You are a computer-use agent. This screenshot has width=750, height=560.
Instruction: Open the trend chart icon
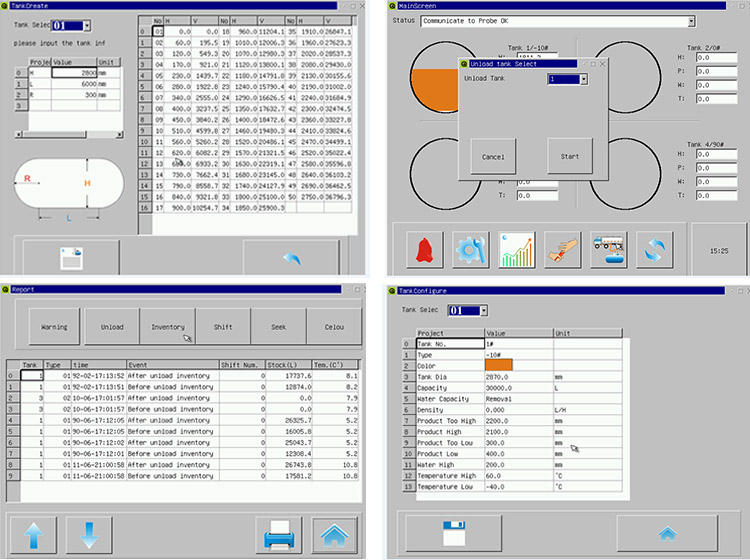[517, 250]
